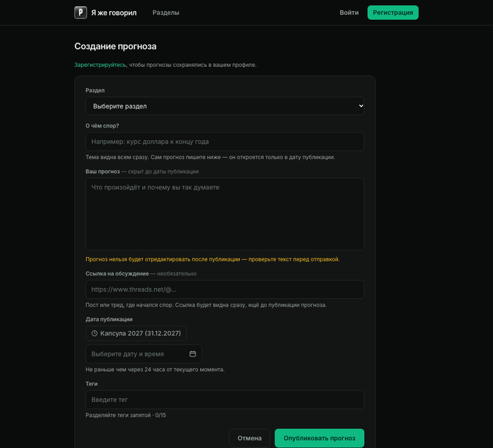Click the Ваш прогноз label

point(103,171)
